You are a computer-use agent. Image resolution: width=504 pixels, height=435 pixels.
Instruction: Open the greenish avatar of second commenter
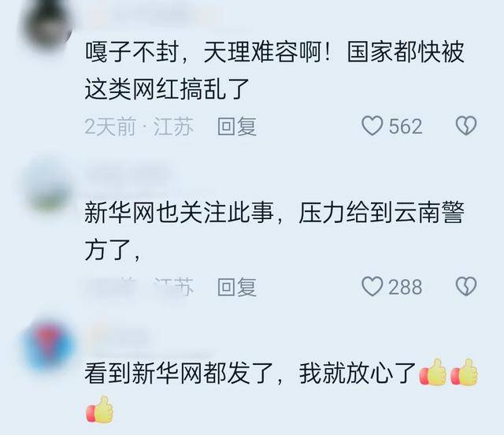[x=48, y=187]
